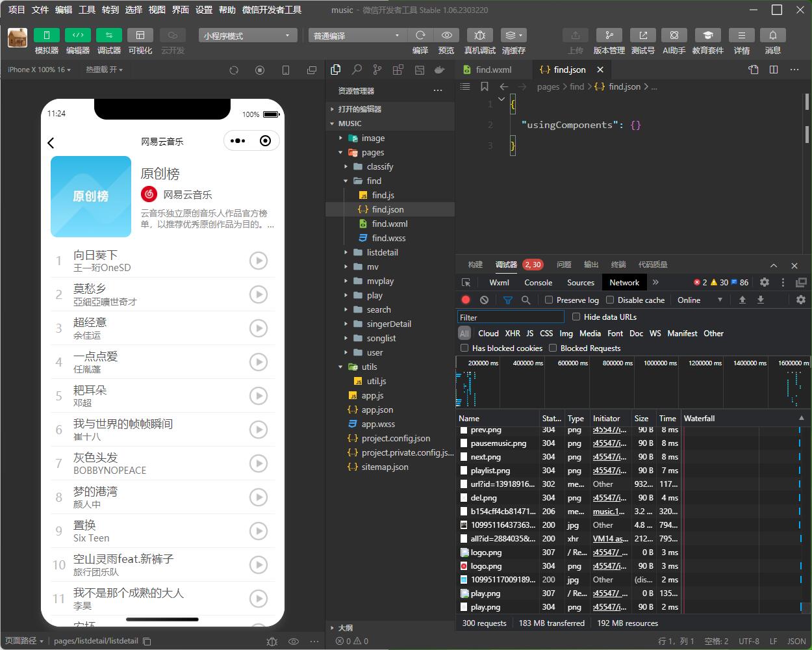Open 热重载 hot reload dropdown
Viewport: 812px width, 650px height.
[104, 70]
